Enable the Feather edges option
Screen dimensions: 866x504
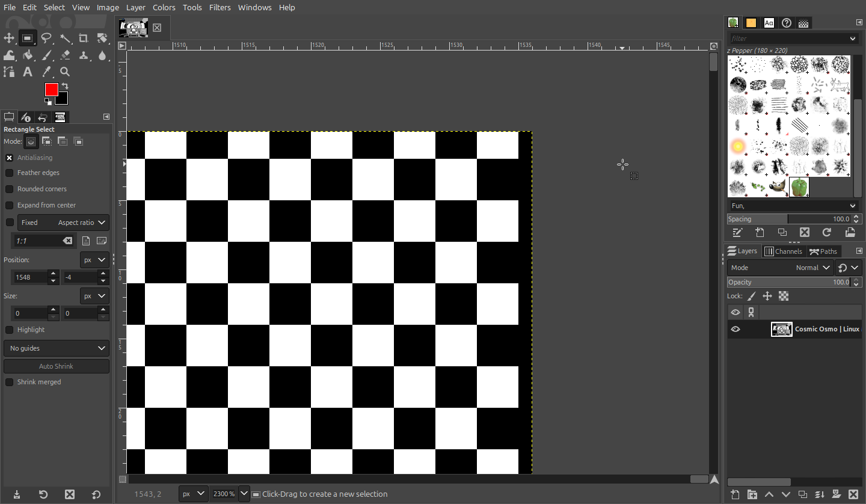coord(10,173)
